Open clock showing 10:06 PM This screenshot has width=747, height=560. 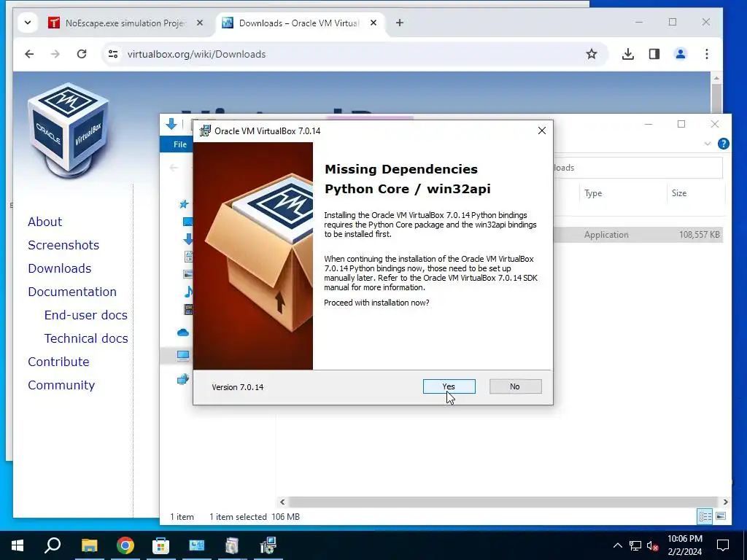point(685,545)
